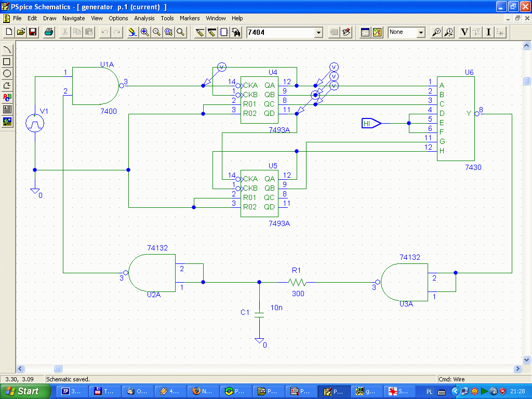The width and height of the screenshot is (532, 399).
Task: Click the Get New Part binoculars icon
Action: [x=237, y=32]
